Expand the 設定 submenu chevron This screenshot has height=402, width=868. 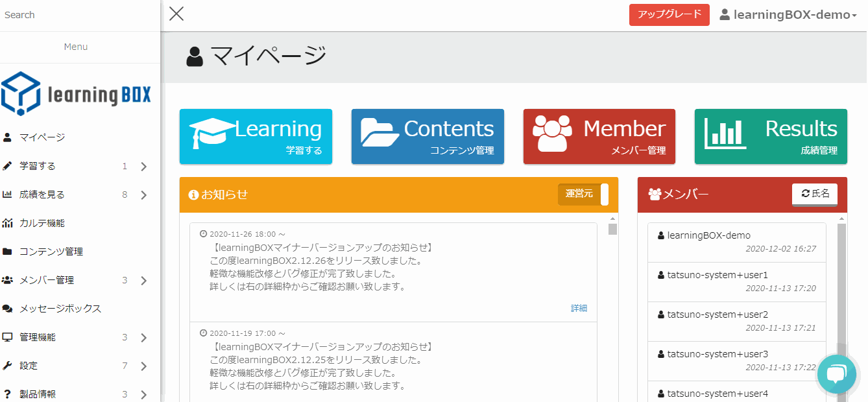tap(143, 366)
